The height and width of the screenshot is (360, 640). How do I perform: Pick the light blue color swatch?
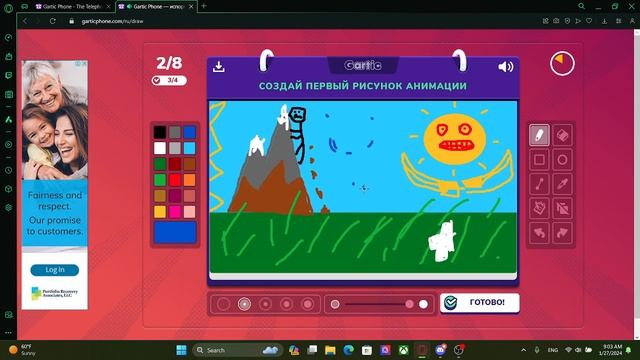[x=189, y=148]
